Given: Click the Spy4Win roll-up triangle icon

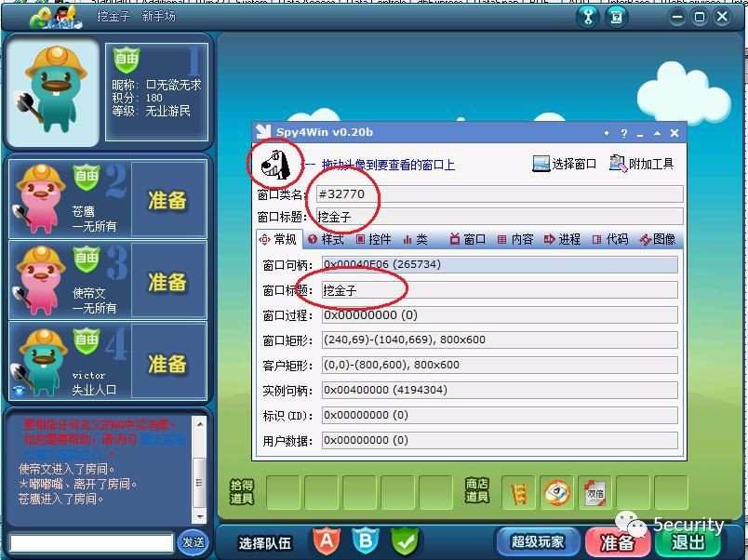Looking at the screenshot, I should [657, 133].
